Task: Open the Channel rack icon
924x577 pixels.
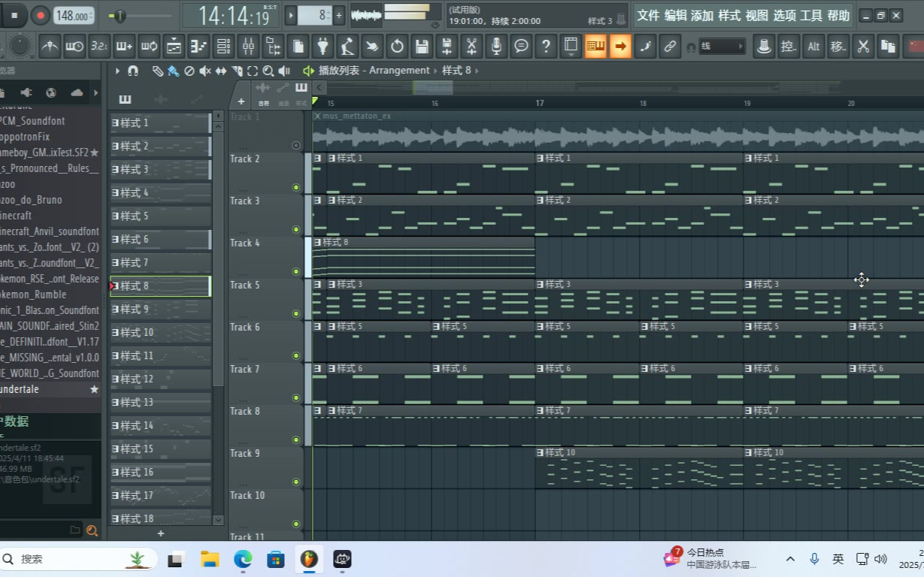Action: pos(223,47)
